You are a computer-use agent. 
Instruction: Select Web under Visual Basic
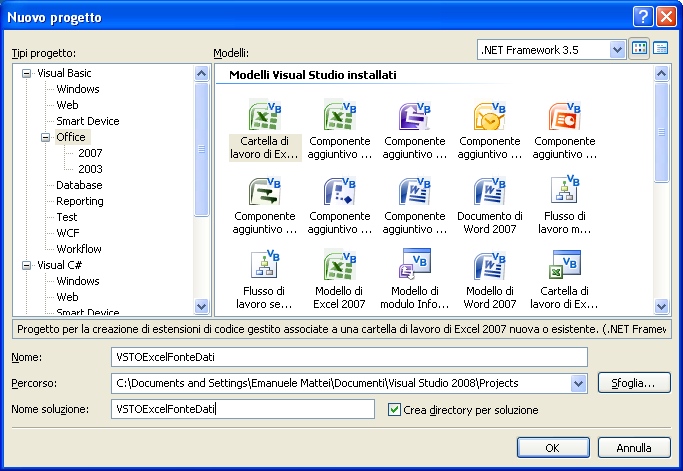[x=68, y=105]
